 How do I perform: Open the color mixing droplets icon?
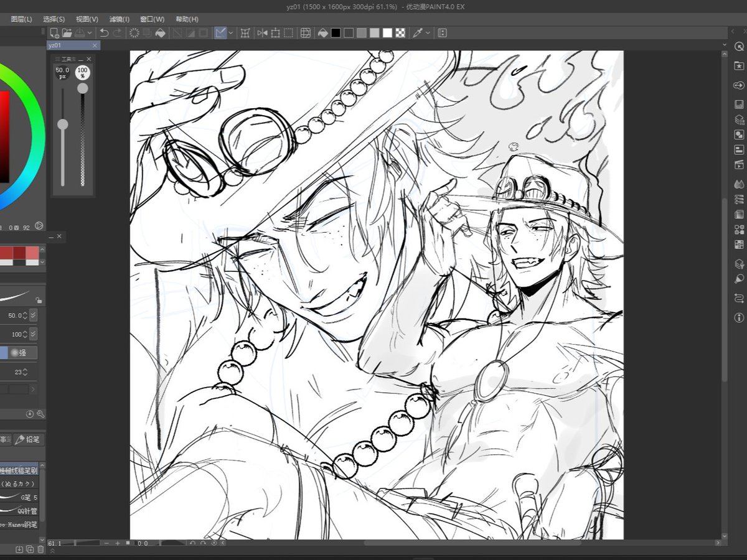[739, 184]
